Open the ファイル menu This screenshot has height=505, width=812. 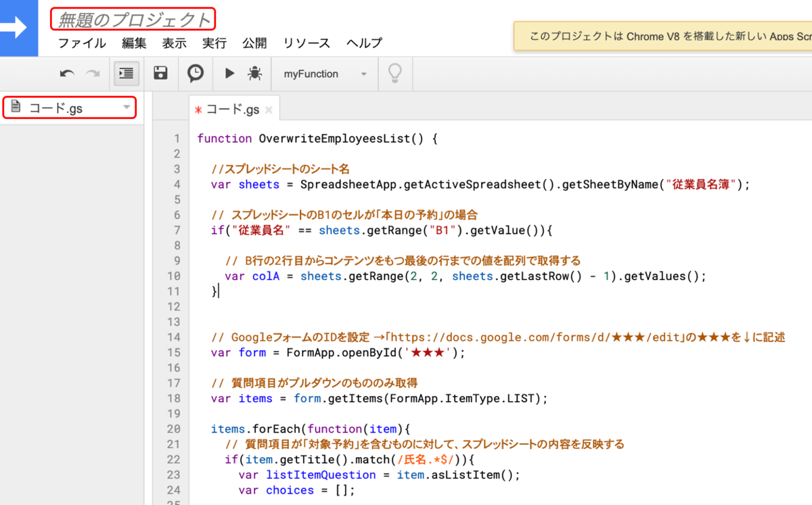click(81, 43)
